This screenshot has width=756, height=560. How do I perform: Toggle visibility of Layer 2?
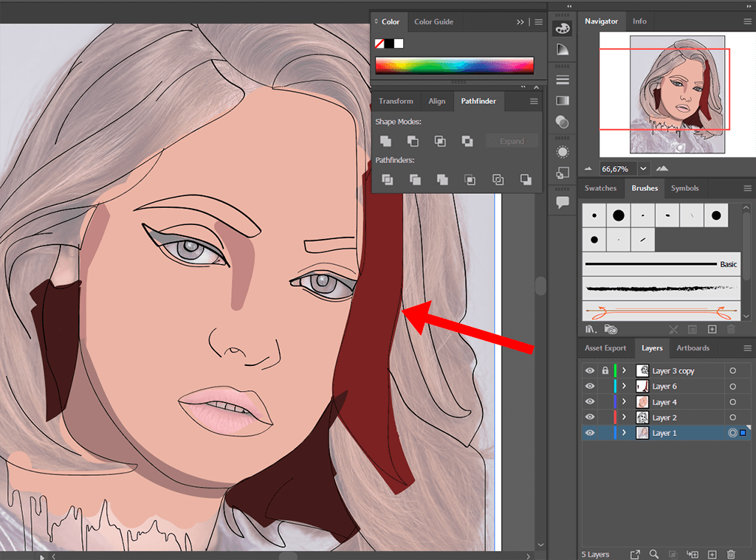[x=589, y=418]
